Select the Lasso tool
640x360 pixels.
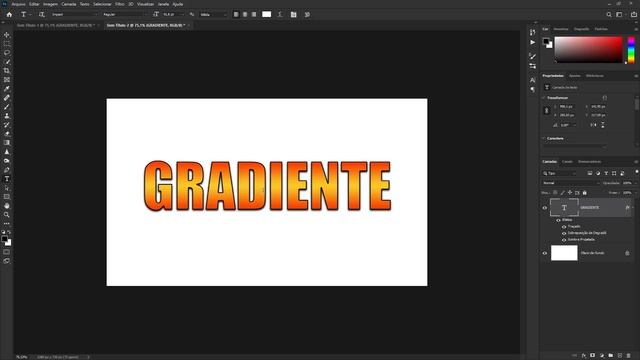[x=7, y=53]
